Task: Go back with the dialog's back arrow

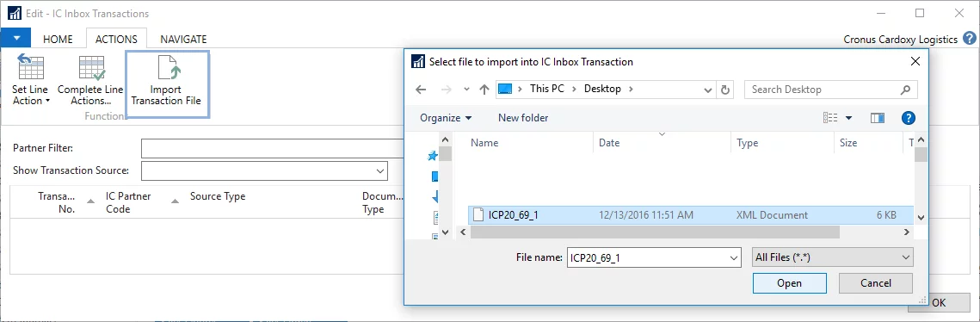Action: click(421, 90)
